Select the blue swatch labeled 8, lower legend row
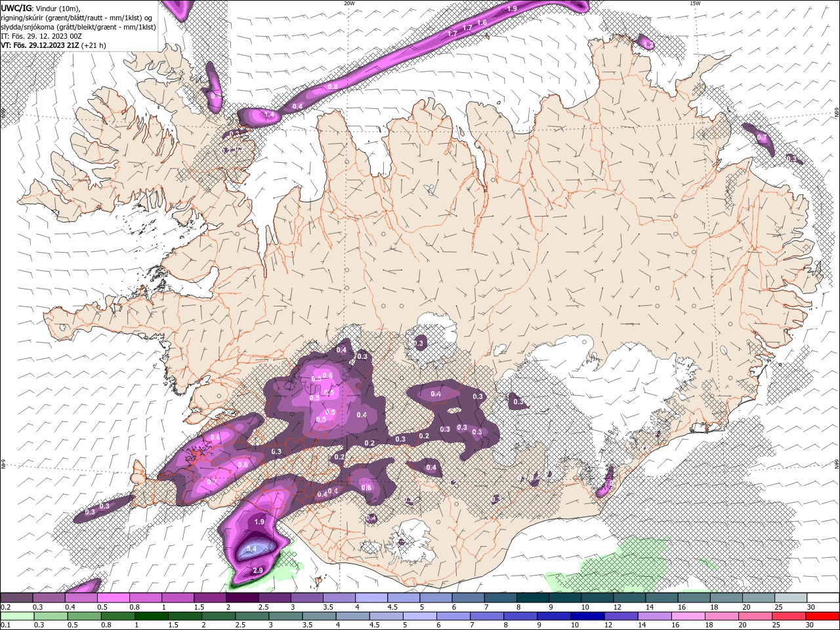Image resolution: width=840 pixels, height=630 pixels. [x=520, y=616]
